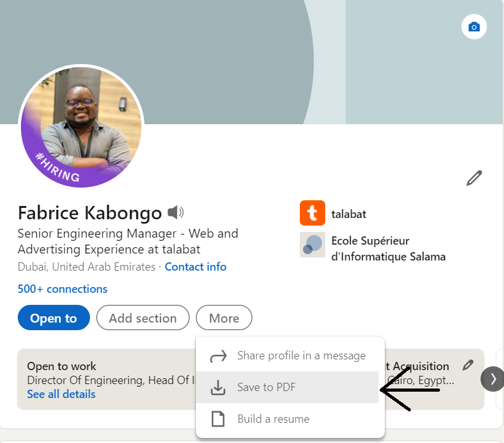Click the next arrow on the cards carousel
504x443 pixels.
tap(493, 379)
